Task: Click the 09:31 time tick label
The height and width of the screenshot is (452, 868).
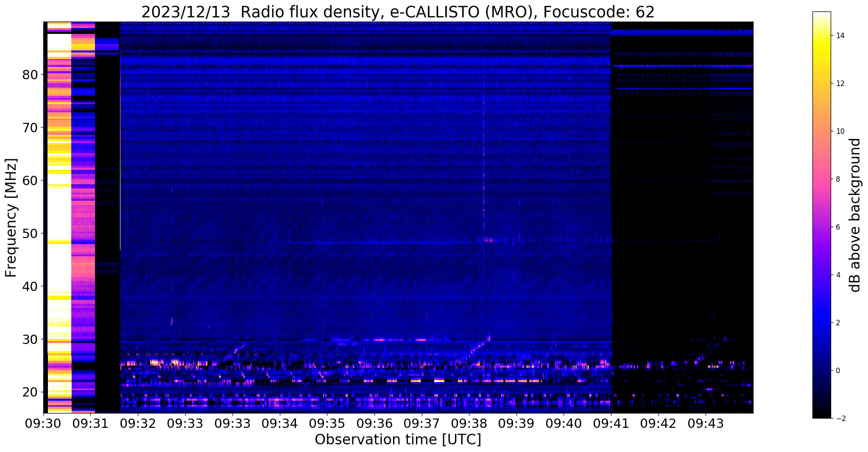Action: [90, 423]
